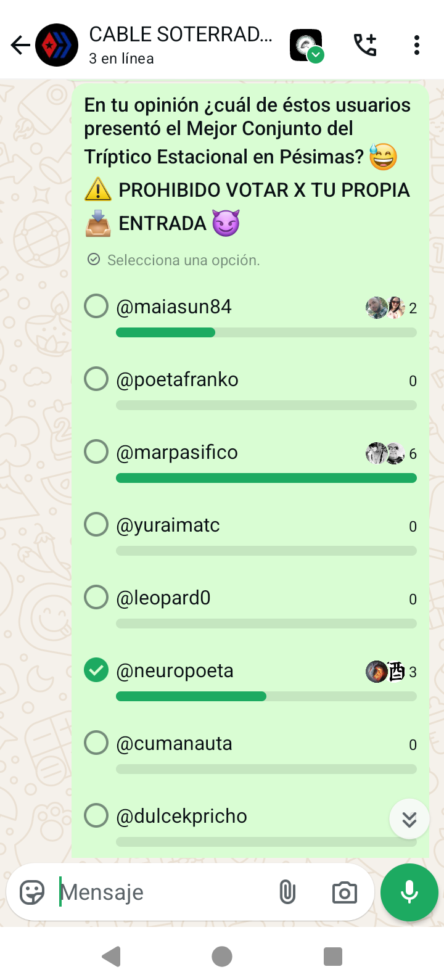Tap the green microphone voice button
Screen dimensions: 444x980
(409, 892)
